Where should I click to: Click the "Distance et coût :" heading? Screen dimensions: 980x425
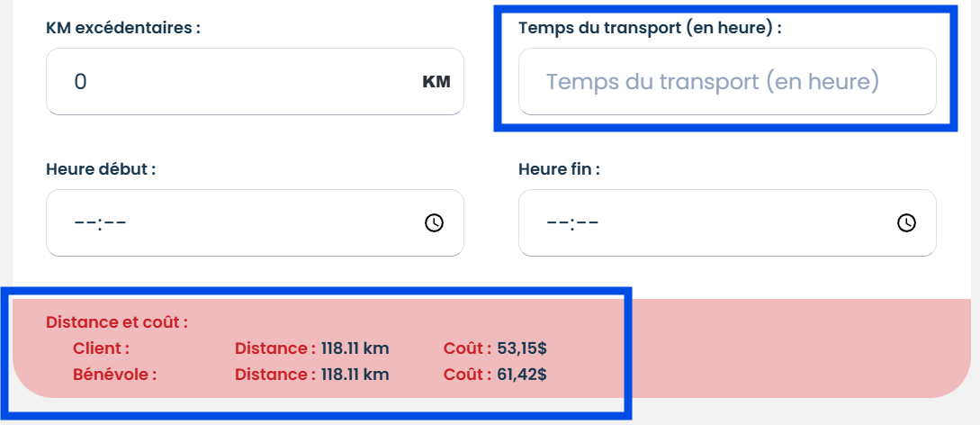point(117,321)
